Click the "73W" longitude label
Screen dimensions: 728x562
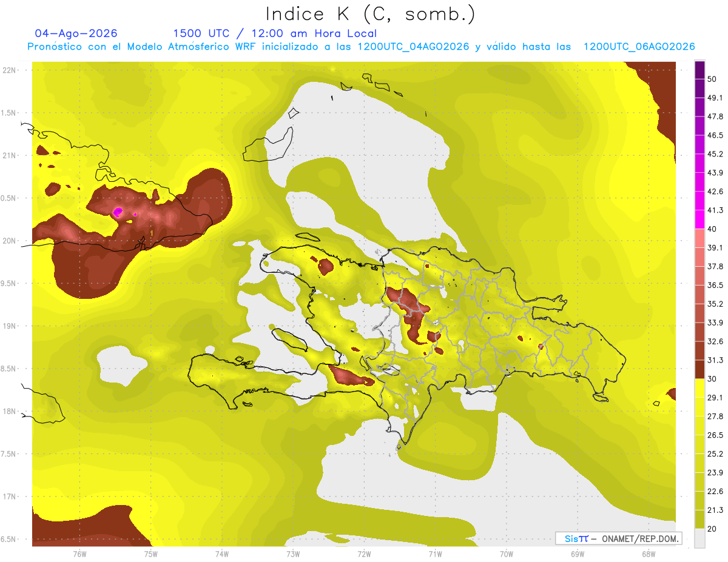(293, 554)
